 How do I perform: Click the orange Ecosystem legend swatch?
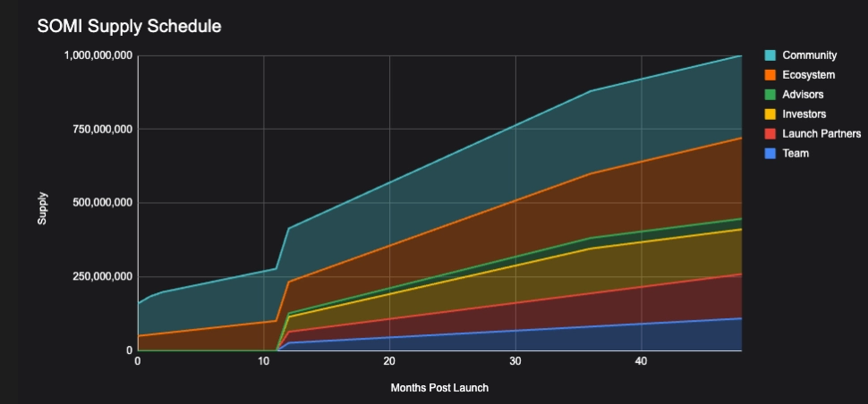click(x=770, y=75)
